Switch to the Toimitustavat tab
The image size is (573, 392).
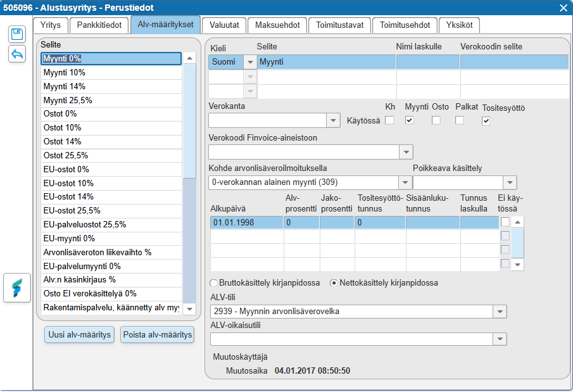pos(340,25)
